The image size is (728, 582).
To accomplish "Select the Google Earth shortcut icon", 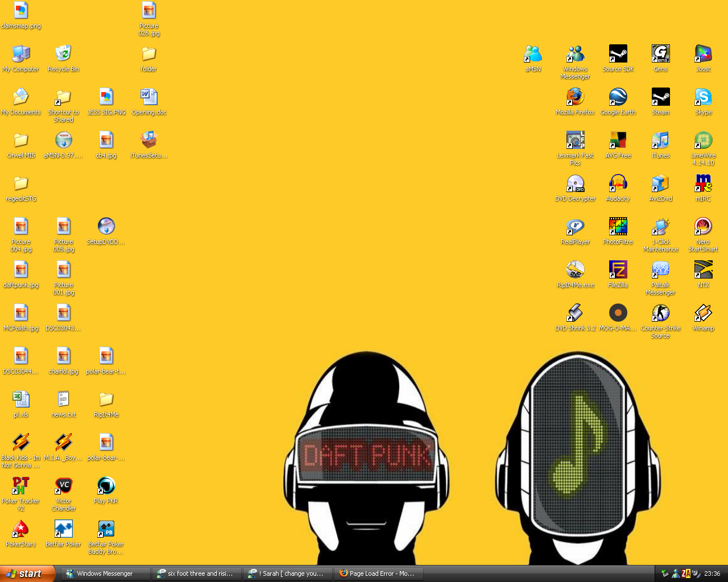I will click(x=618, y=97).
